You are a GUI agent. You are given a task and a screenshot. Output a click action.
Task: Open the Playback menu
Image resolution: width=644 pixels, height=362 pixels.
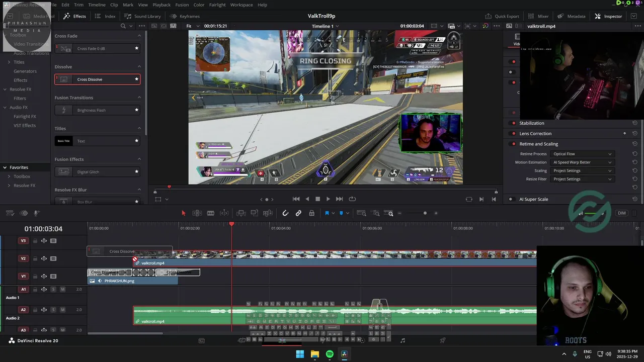tap(162, 5)
